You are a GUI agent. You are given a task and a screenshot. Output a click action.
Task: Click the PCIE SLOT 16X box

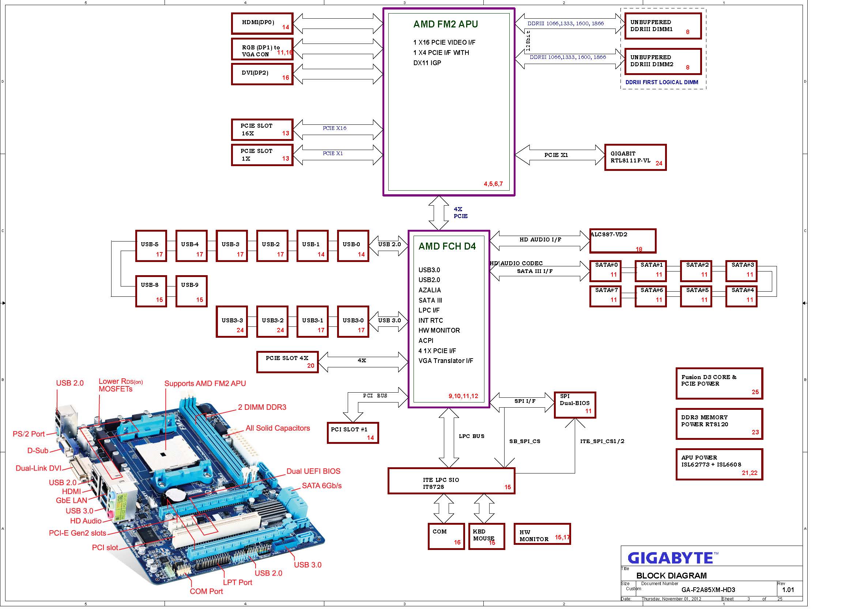262,130
